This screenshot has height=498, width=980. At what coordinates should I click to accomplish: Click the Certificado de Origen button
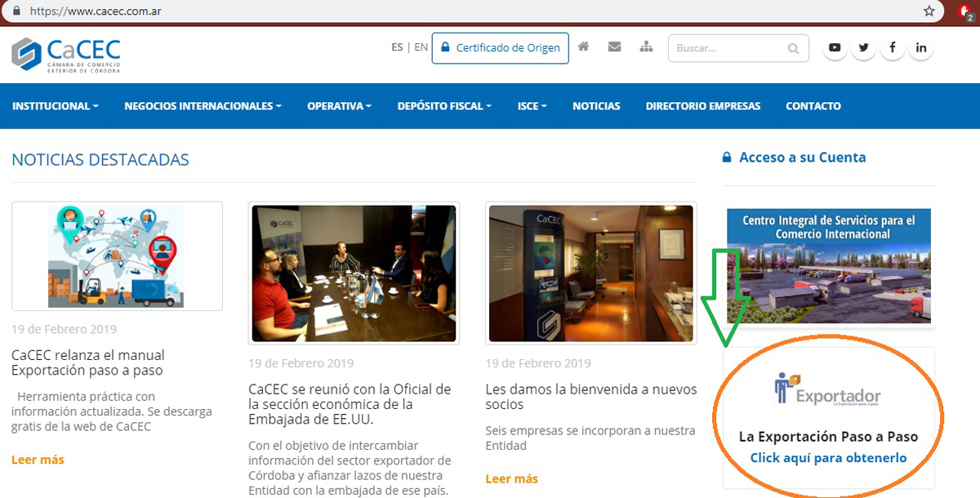[501, 48]
